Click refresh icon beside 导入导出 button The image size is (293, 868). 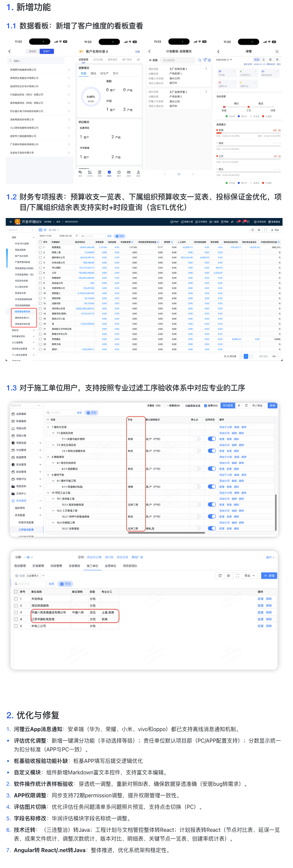(x=246, y=405)
